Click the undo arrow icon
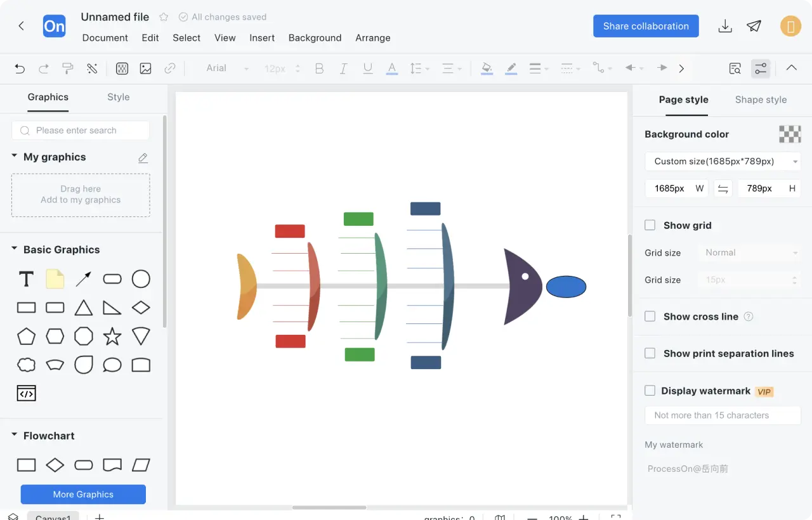The image size is (812, 520). [x=20, y=68]
